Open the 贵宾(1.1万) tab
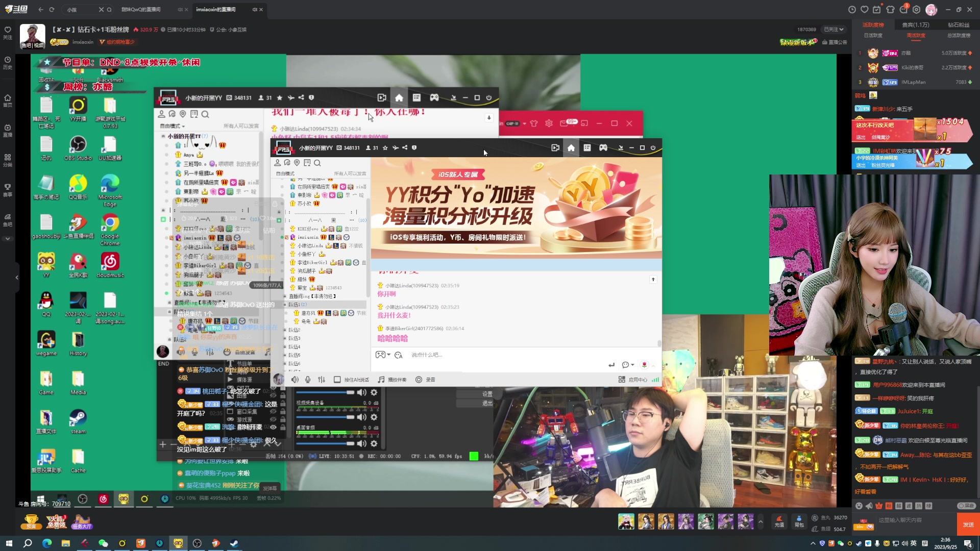980x551 pixels. tap(916, 24)
